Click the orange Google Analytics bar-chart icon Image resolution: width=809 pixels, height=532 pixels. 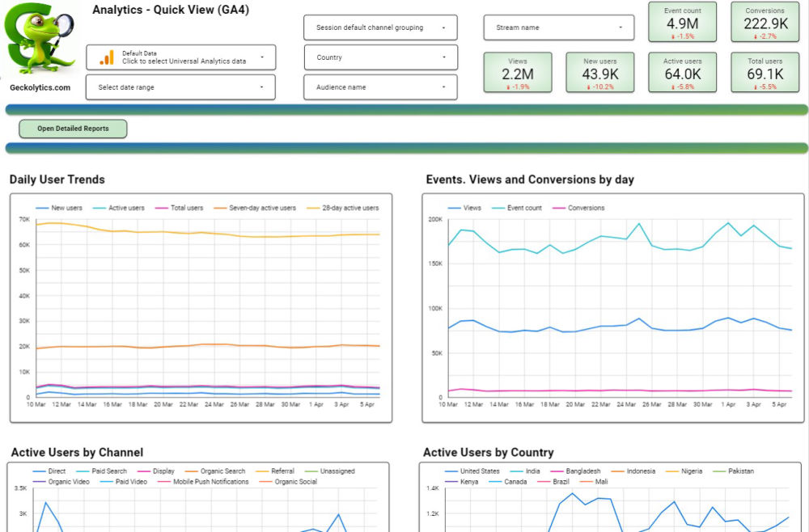(106, 57)
